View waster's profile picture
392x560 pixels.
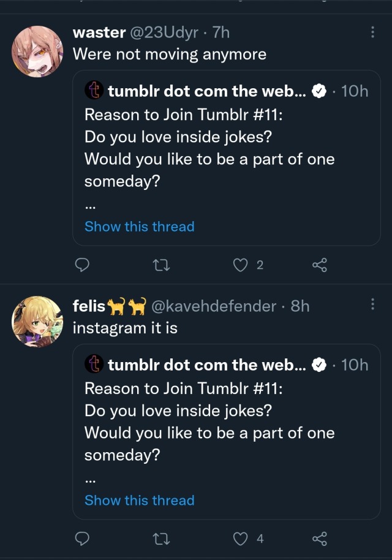(x=37, y=51)
